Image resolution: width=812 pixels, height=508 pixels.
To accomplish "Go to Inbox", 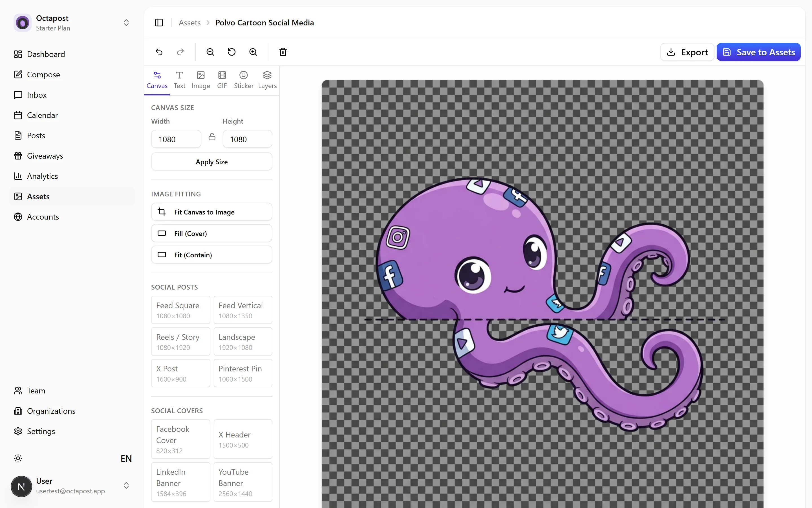I will click(72, 95).
